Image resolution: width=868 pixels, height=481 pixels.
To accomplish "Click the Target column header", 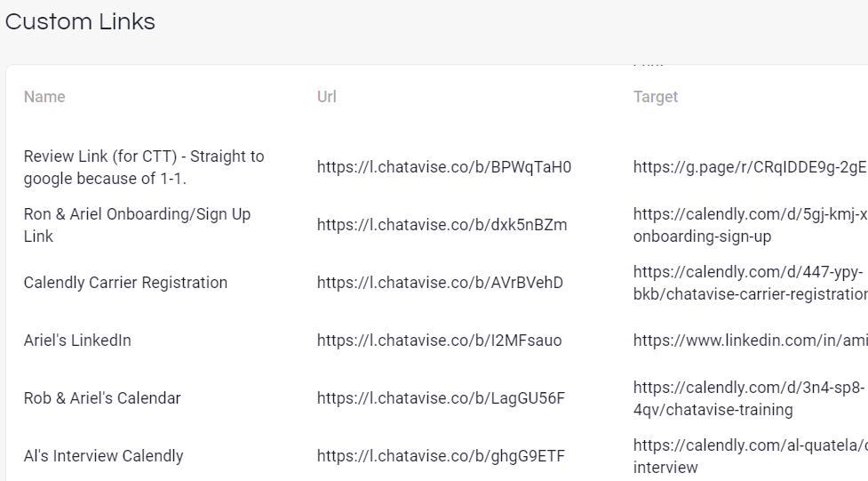I will click(x=656, y=97).
